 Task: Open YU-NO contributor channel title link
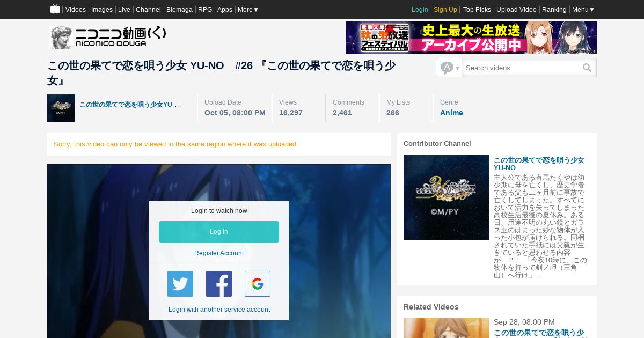[x=539, y=164]
